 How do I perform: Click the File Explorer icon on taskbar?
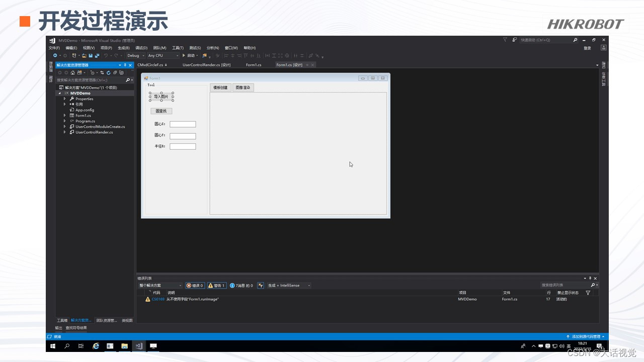pos(124,346)
